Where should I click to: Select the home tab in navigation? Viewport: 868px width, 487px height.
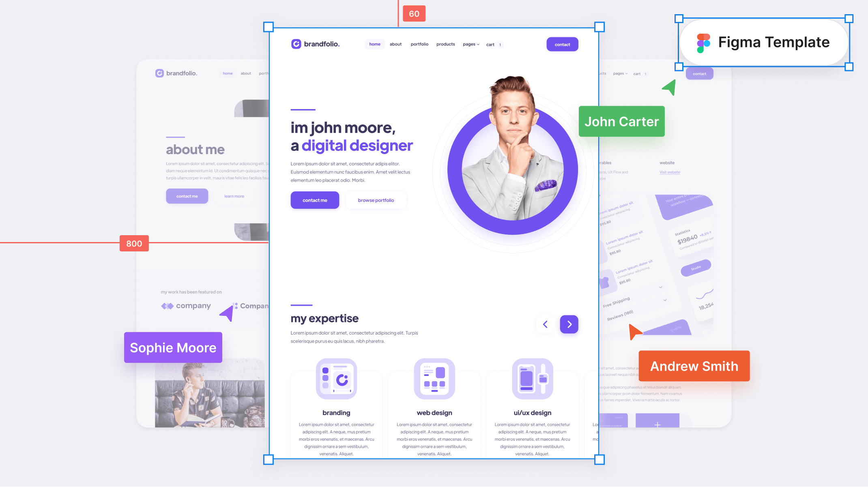tap(374, 44)
